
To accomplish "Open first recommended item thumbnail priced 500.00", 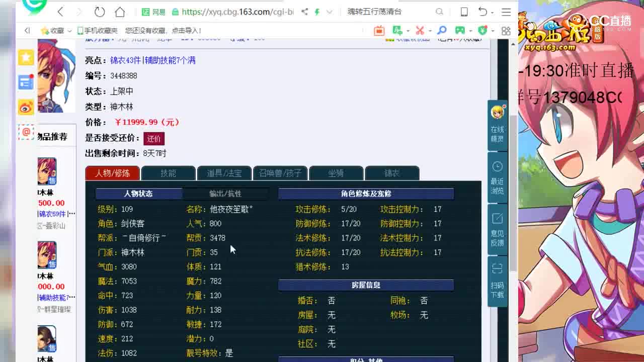I will pos(47,171).
